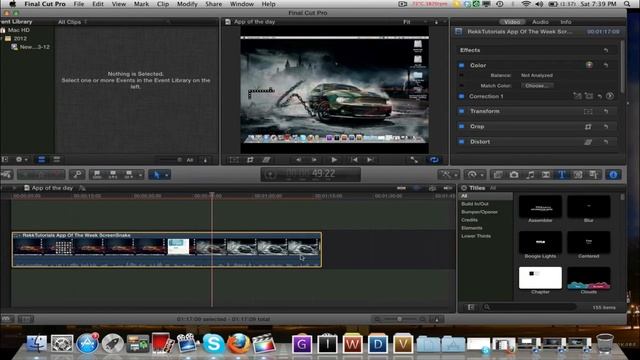The height and width of the screenshot is (360, 640).
Task: Toggle the Color effect checkbox
Action: coord(462,65)
